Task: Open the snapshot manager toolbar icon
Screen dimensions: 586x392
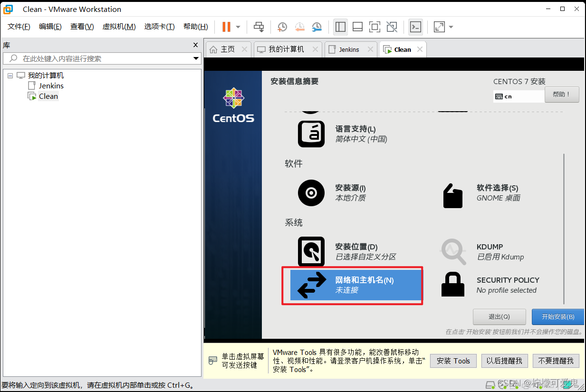Action: click(317, 27)
